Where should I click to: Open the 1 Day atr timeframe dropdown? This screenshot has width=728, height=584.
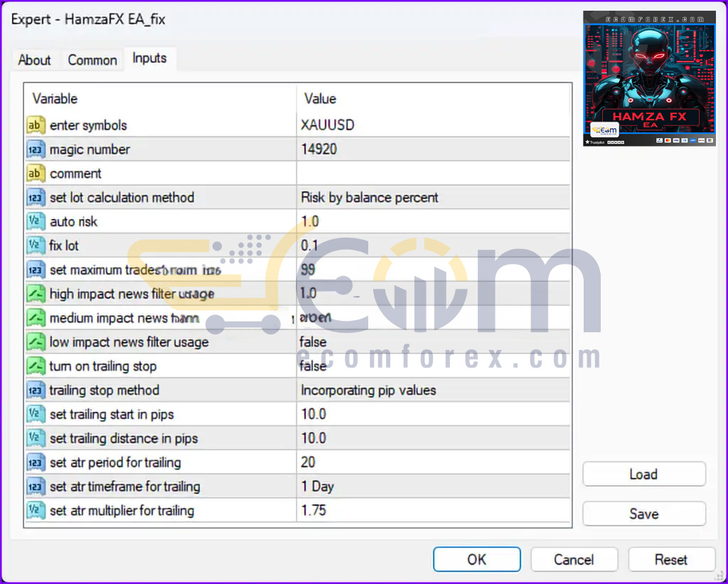pos(433,487)
